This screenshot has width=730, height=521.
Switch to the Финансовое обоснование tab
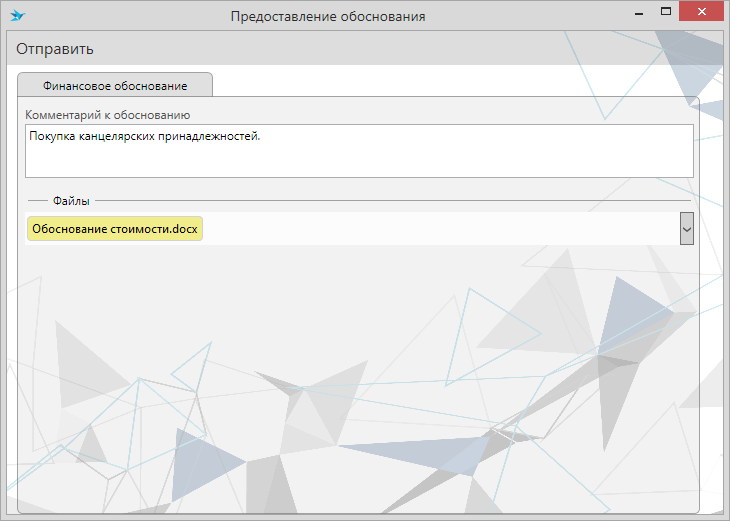[115, 85]
